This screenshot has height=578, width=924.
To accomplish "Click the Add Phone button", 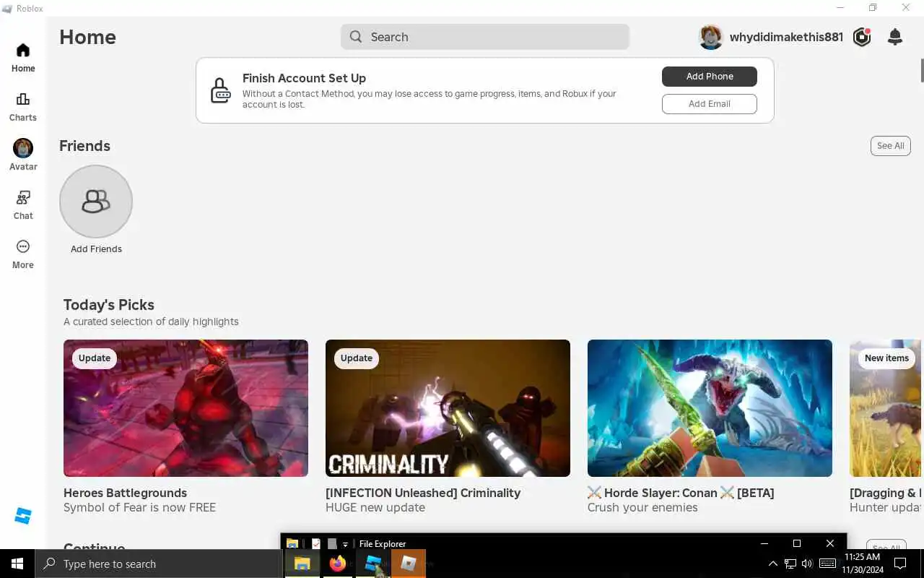I will coord(710,77).
